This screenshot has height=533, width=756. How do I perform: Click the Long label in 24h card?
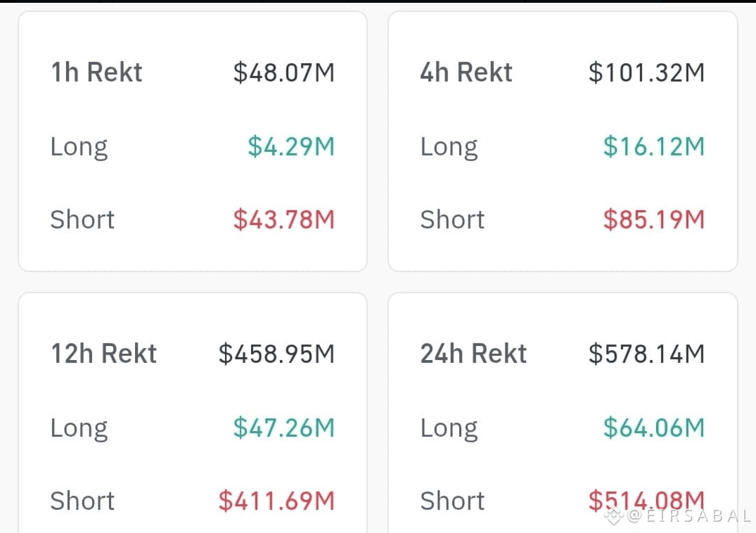click(x=449, y=428)
